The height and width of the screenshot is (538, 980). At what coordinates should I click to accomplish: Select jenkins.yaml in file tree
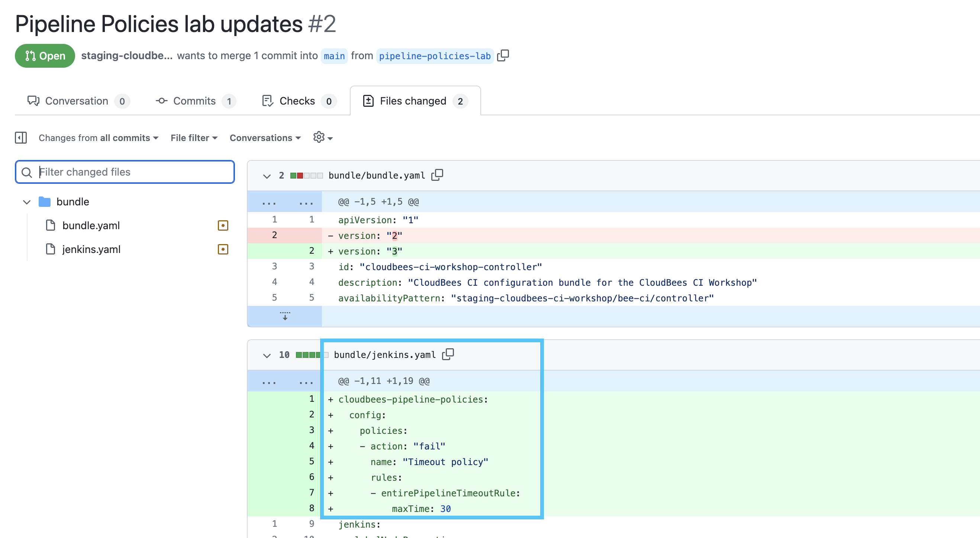click(91, 249)
